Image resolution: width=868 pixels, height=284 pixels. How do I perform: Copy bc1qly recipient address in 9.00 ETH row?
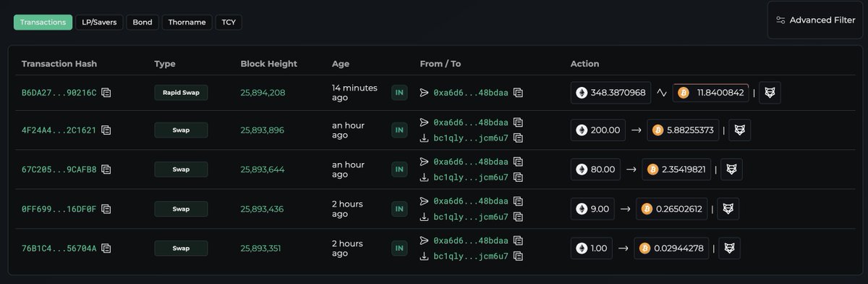519,217
